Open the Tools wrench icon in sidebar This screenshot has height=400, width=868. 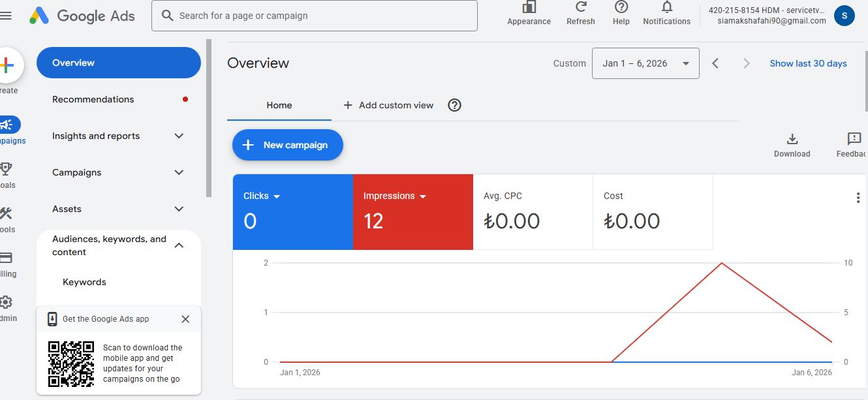pos(6,213)
